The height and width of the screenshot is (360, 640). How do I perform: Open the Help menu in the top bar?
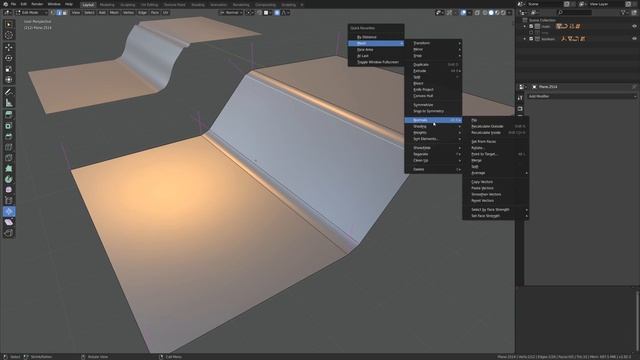point(69,4)
